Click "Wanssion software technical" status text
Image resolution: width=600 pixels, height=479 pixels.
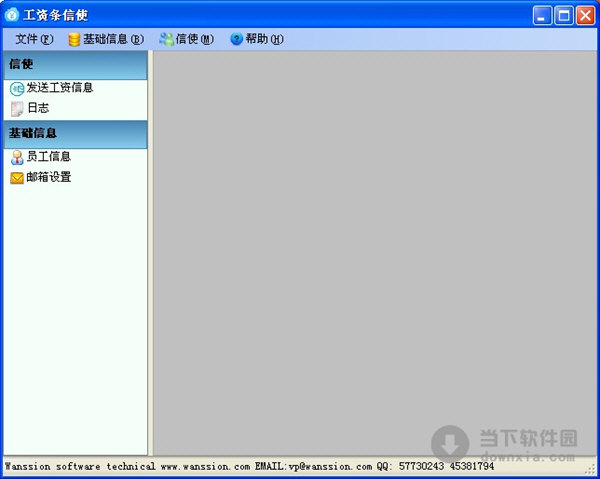point(80,466)
